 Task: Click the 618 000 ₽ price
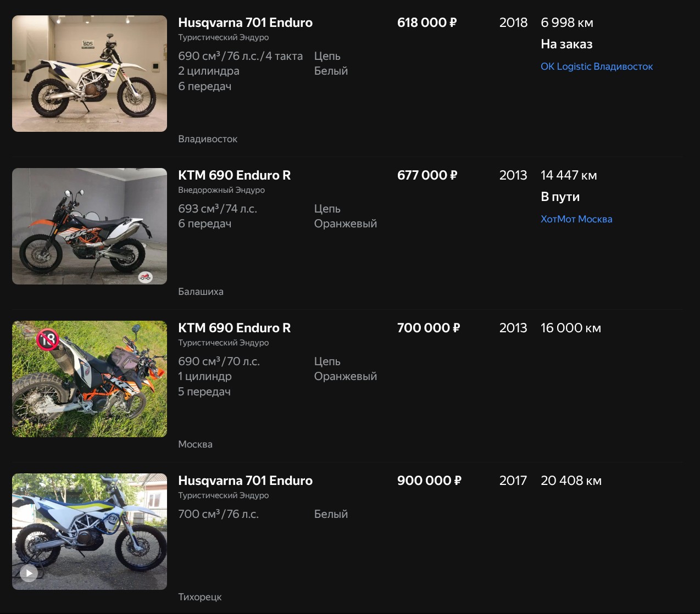coord(427,23)
